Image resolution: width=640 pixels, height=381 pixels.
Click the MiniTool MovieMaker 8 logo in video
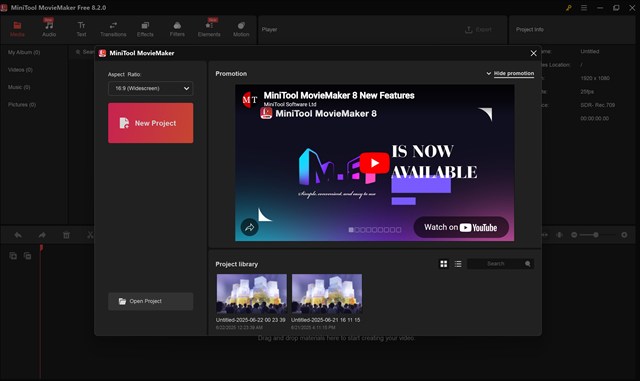(266, 113)
